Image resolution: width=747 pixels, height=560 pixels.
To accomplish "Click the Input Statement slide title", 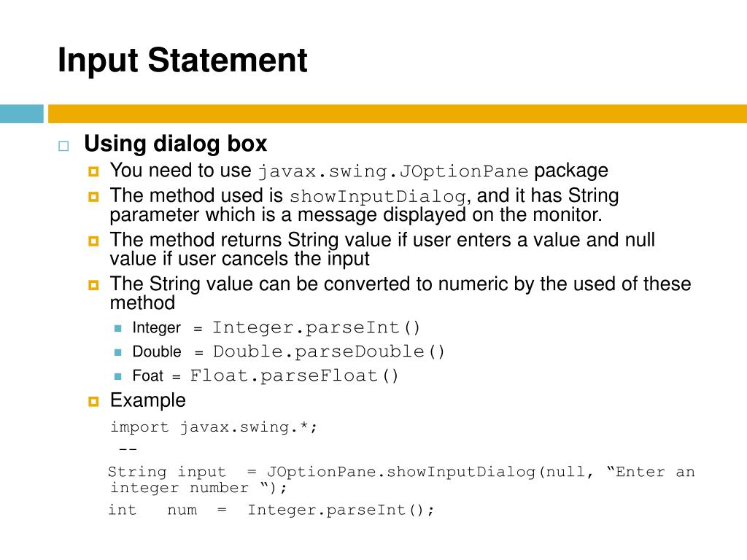I will pos(182,61).
